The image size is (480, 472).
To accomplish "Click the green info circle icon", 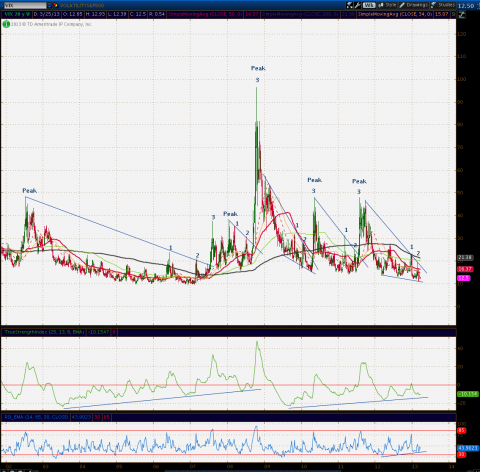I will click(x=6, y=24).
